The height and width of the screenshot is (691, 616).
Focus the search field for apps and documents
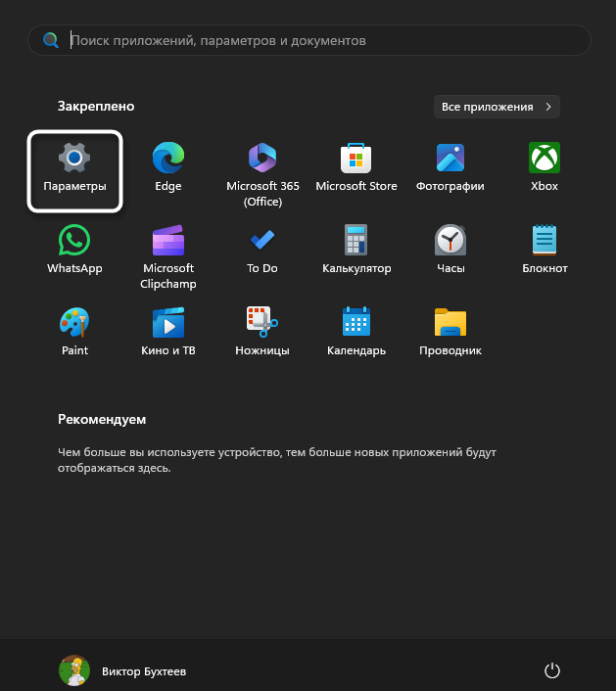pyautogui.click(x=309, y=40)
